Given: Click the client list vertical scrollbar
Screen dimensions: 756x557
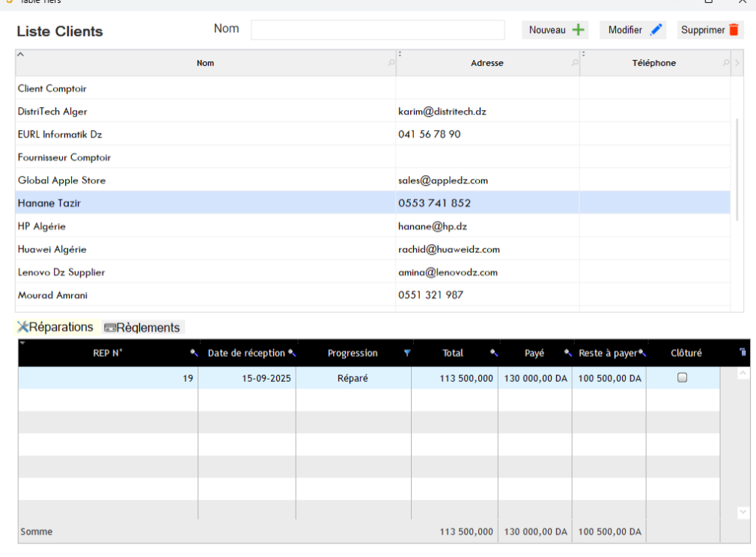Looking at the screenshot, I should [x=737, y=168].
